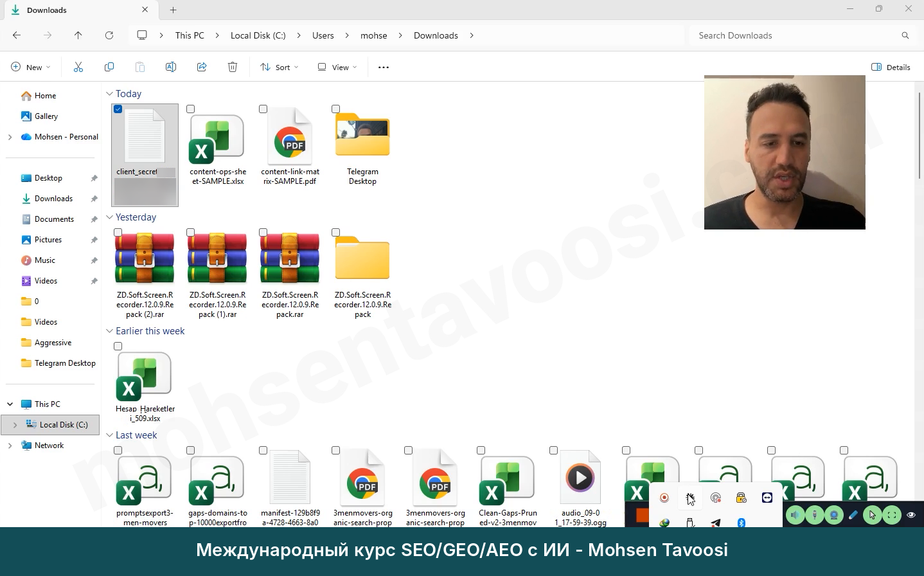Collapse the Today group
Screen dimensions: 924x576
click(109, 94)
